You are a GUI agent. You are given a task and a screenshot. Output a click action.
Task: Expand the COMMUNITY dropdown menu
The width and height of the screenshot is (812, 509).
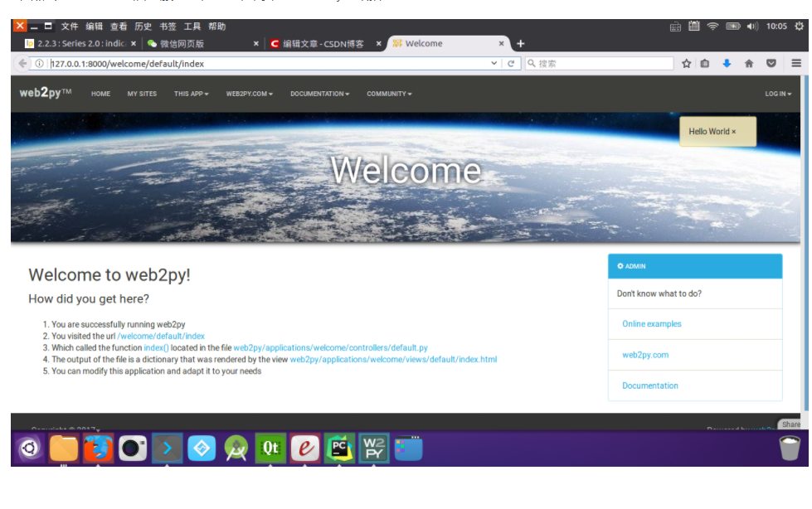389,94
